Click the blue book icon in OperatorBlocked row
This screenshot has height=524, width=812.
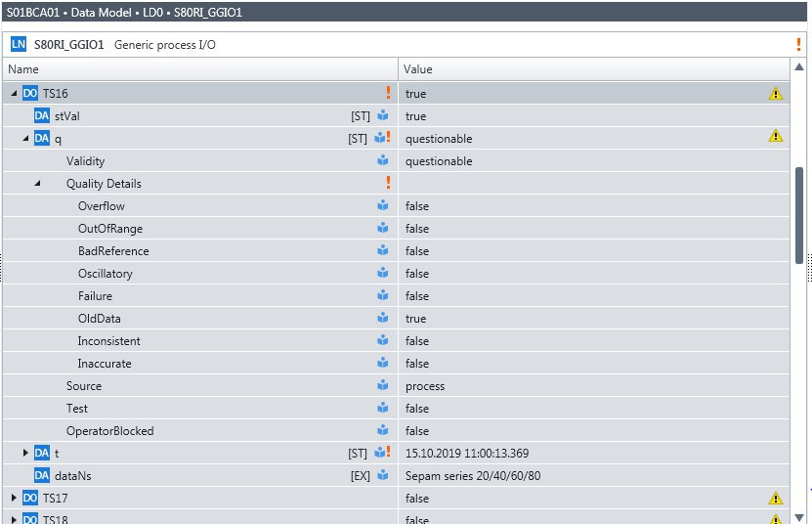coord(383,430)
